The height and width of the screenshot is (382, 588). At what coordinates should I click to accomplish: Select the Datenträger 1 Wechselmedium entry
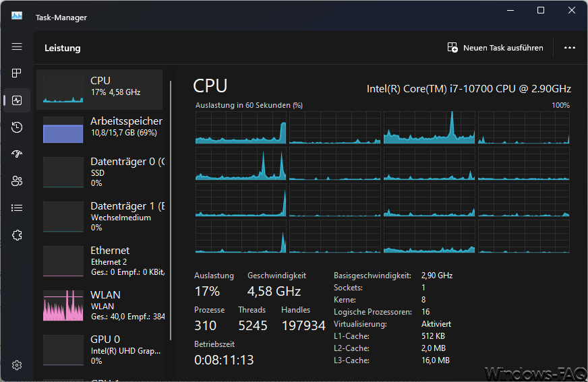click(99, 216)
